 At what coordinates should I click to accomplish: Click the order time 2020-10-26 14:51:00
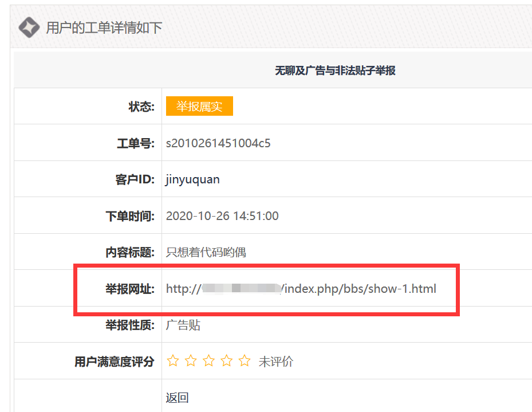[x=222, y=216]
